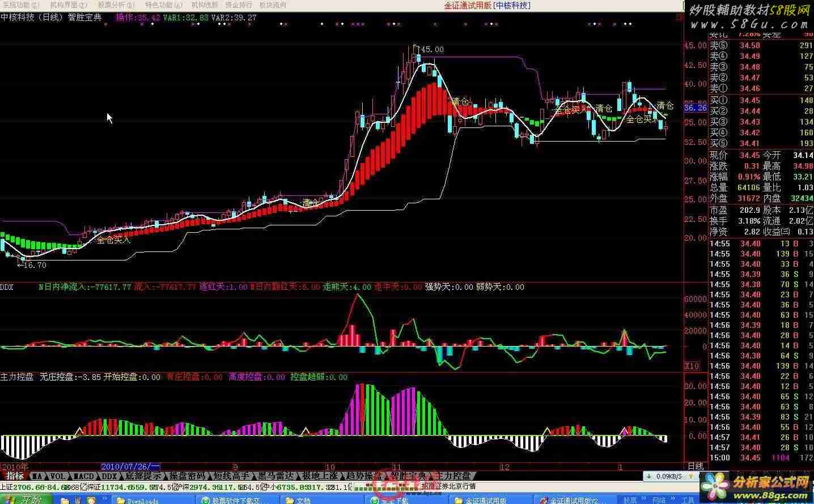Click the 卖⑤ ask row at 34.50
Image resolution: width=814 pixels, height=504 pixels.
tap(761, 45)
